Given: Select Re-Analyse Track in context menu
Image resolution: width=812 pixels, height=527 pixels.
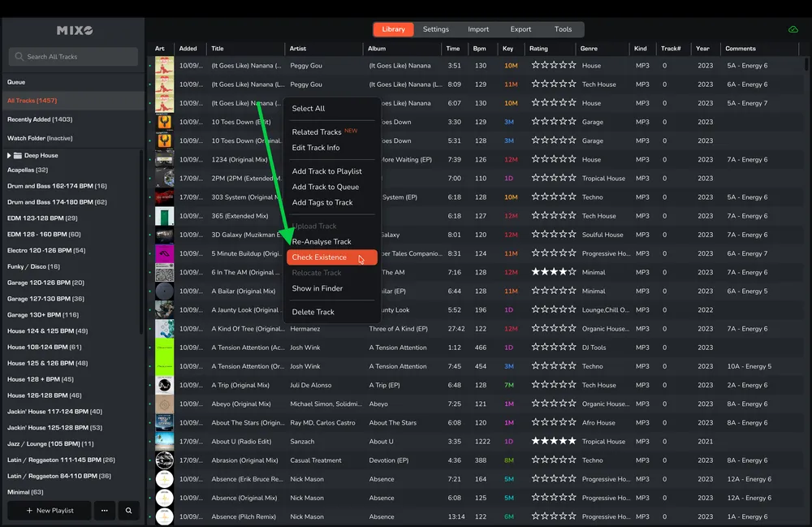Looking at the screenshot, I should tap(322, 242).
